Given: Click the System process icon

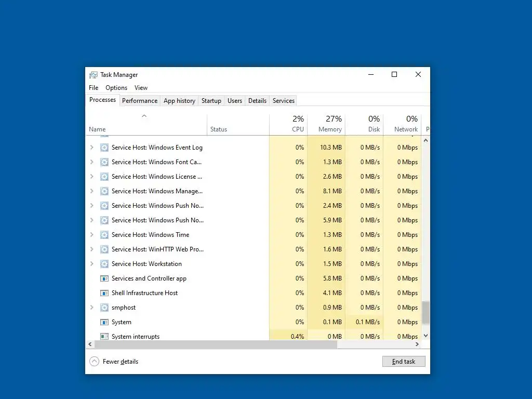Looking at the screenshot, I should click(x=104, y=322).
